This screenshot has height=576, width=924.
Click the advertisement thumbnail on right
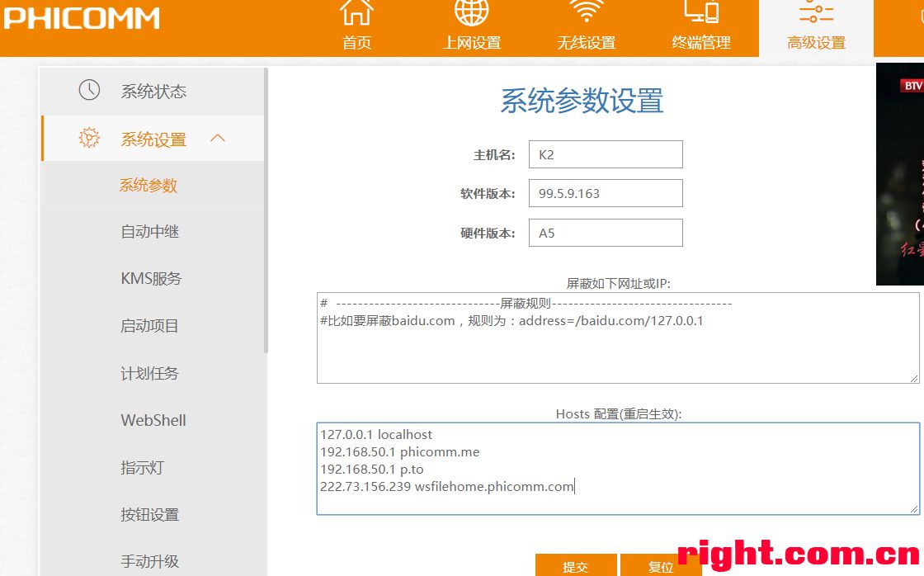899,174
